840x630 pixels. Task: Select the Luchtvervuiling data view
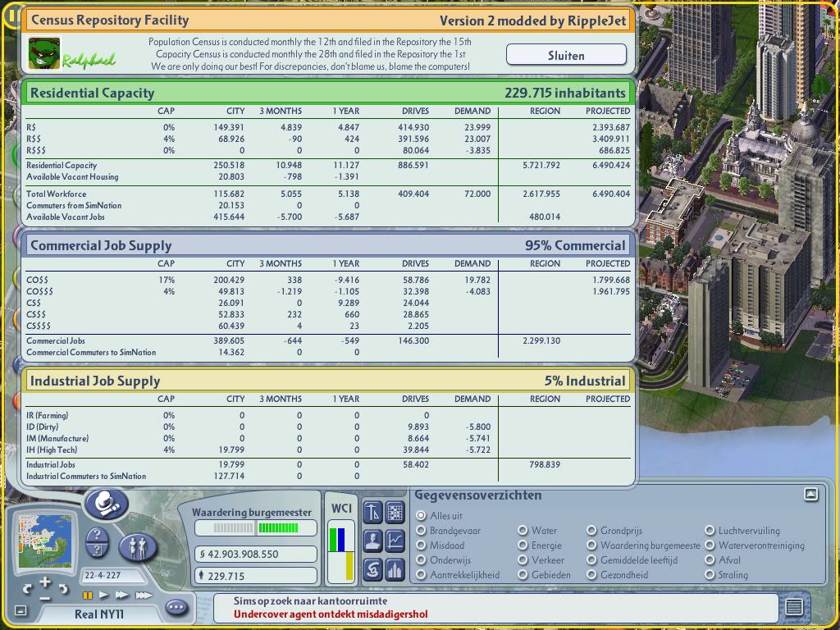[710, 531]
